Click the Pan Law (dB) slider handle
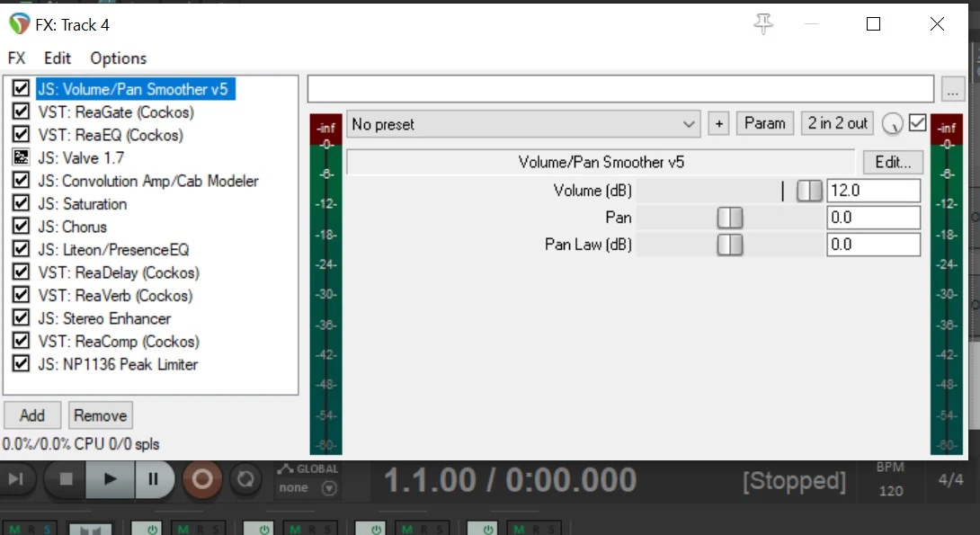Screen dimensions: 980x535 click(730, 245)
